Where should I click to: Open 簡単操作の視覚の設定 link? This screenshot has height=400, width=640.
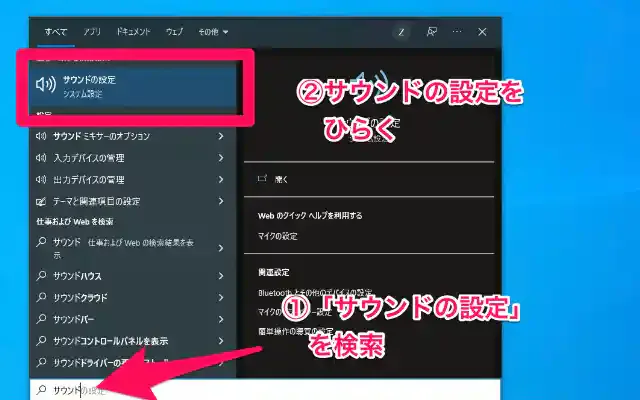(x=296, y=331)
